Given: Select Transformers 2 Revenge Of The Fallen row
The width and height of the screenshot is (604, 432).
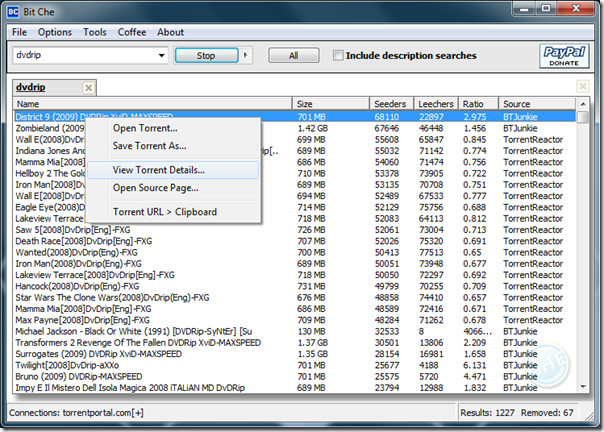Looking at the screenshot, I should (x=295, y=343).
